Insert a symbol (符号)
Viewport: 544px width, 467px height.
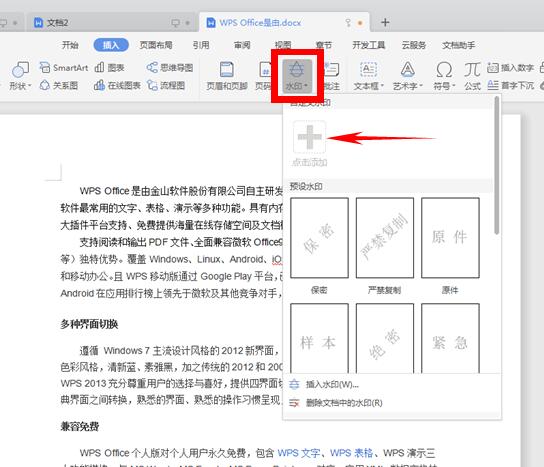click(x=444, y=76)
